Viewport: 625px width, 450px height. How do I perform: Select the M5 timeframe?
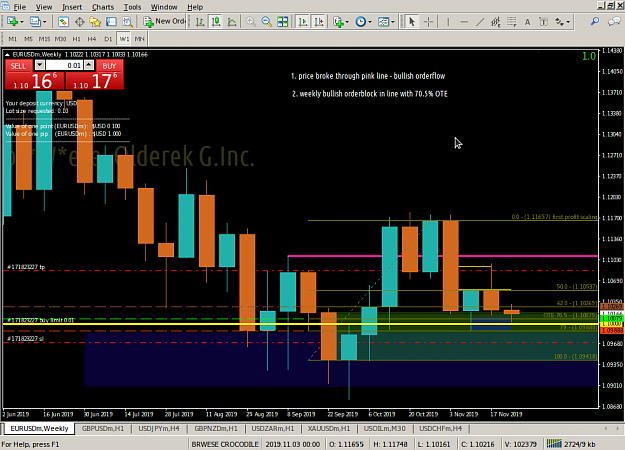click(28, 39)
